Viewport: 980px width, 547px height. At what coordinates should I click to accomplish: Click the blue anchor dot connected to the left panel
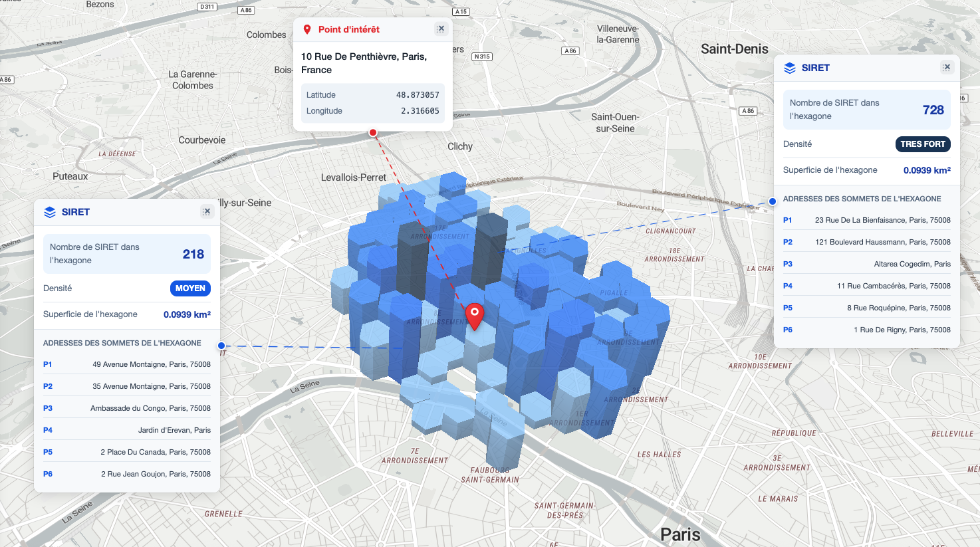221,345
